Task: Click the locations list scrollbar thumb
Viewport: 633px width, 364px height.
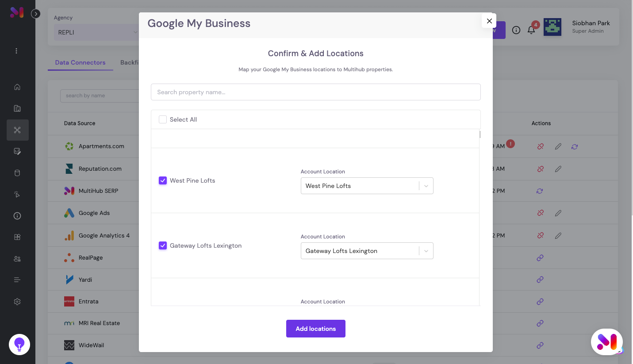Action: pos(480,134)
